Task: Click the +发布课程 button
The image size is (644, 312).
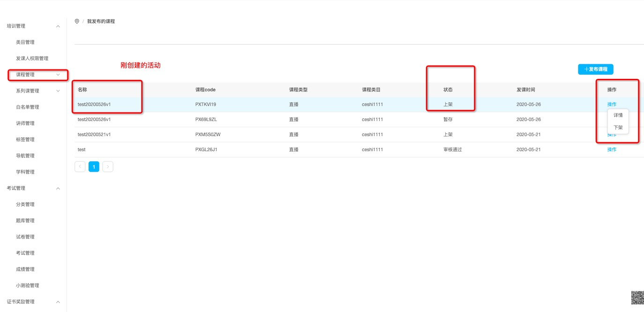Action: [596, 69]
